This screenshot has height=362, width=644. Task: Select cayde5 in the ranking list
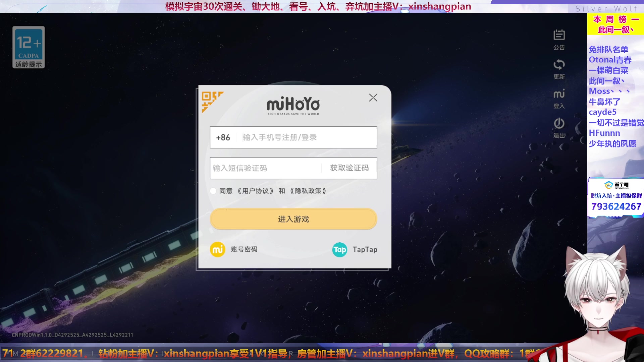(603, 112)
